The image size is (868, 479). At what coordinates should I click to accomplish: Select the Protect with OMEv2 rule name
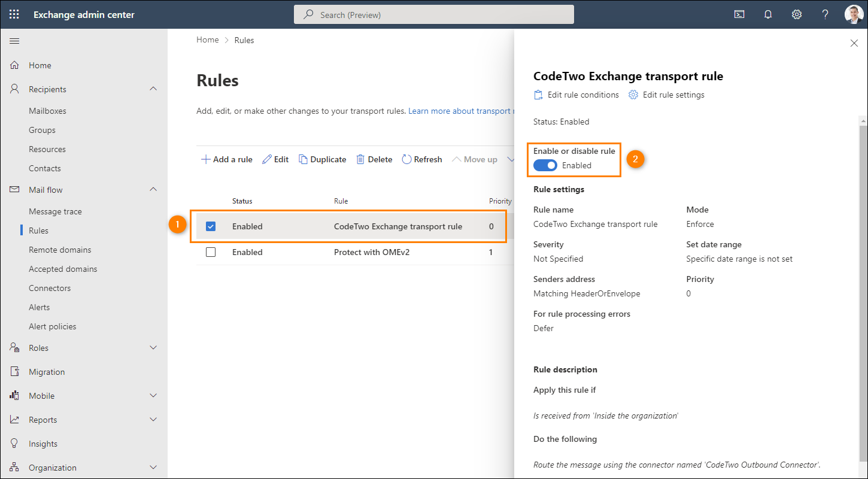tap(372, 252)
